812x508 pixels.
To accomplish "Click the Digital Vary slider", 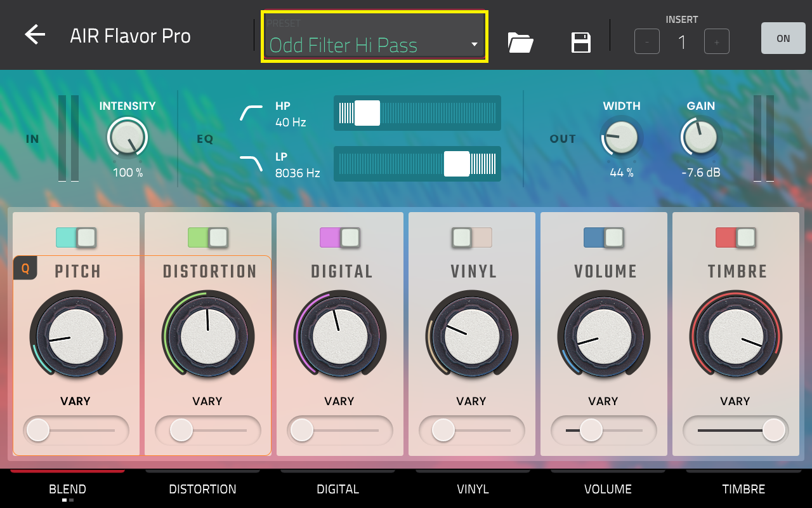I will pos(340,431).
